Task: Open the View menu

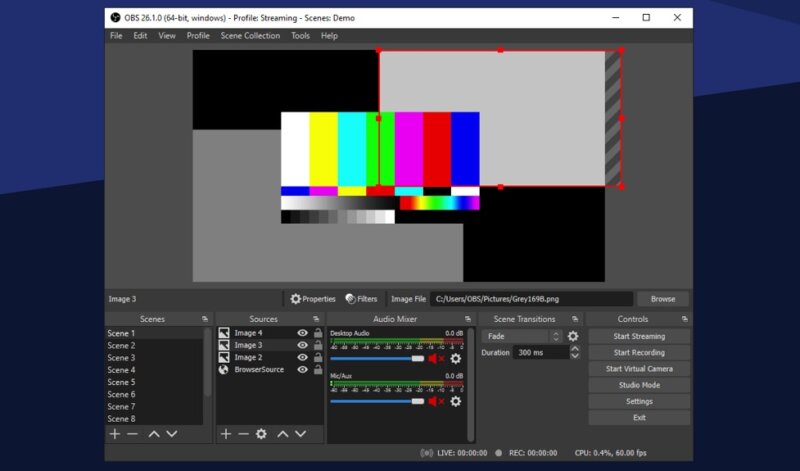Action: [x=167, y=36]
